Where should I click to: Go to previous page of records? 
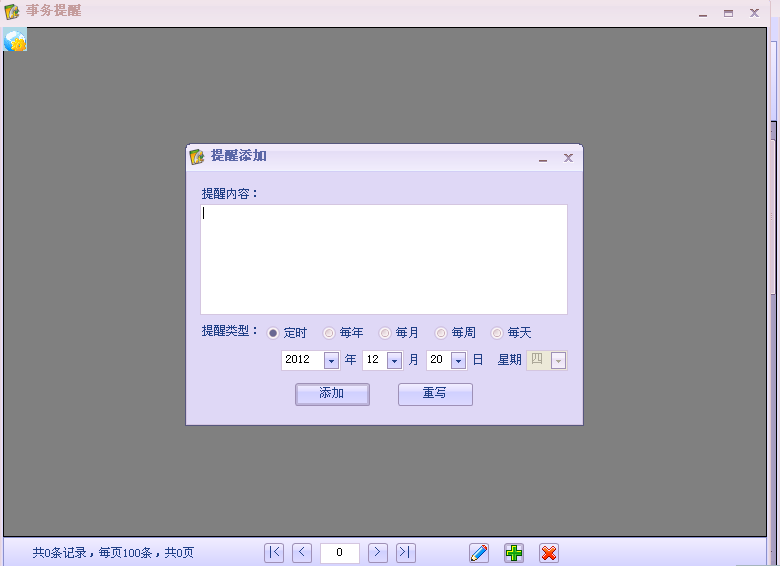click(302, 553)
